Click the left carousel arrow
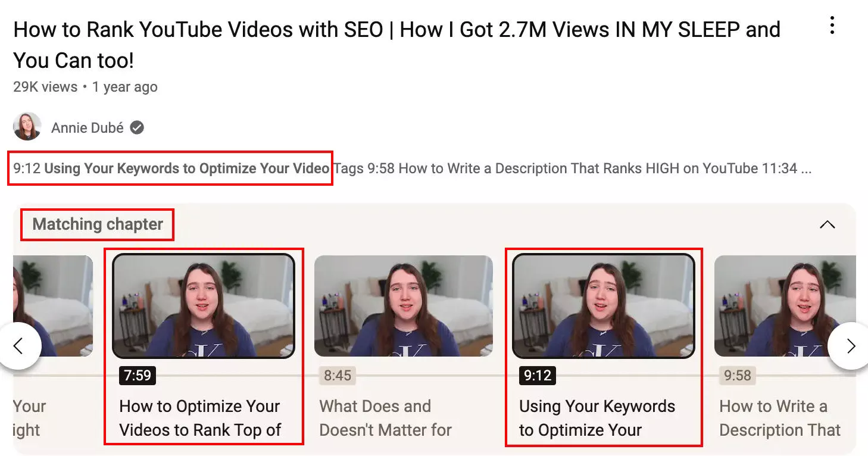Screen dimensions: 868x456 click(20, 345)
